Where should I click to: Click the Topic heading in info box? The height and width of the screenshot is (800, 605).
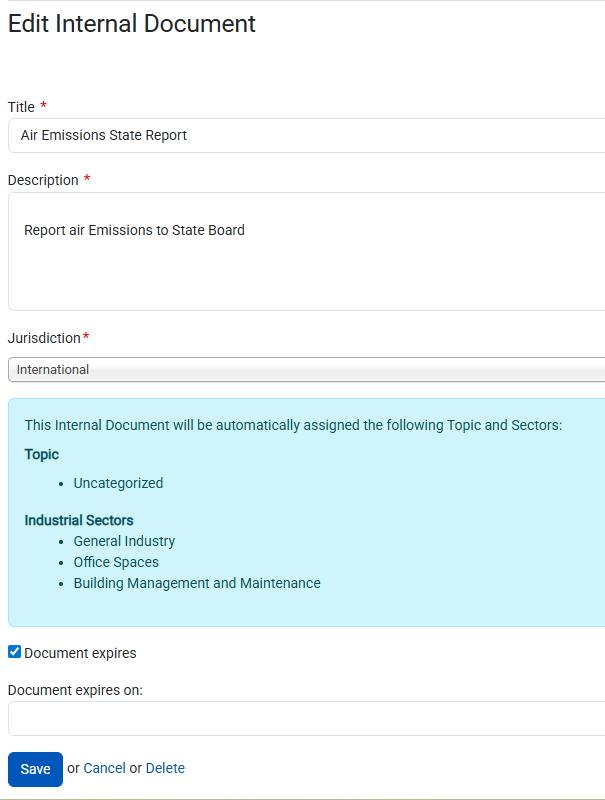[42, 455]
